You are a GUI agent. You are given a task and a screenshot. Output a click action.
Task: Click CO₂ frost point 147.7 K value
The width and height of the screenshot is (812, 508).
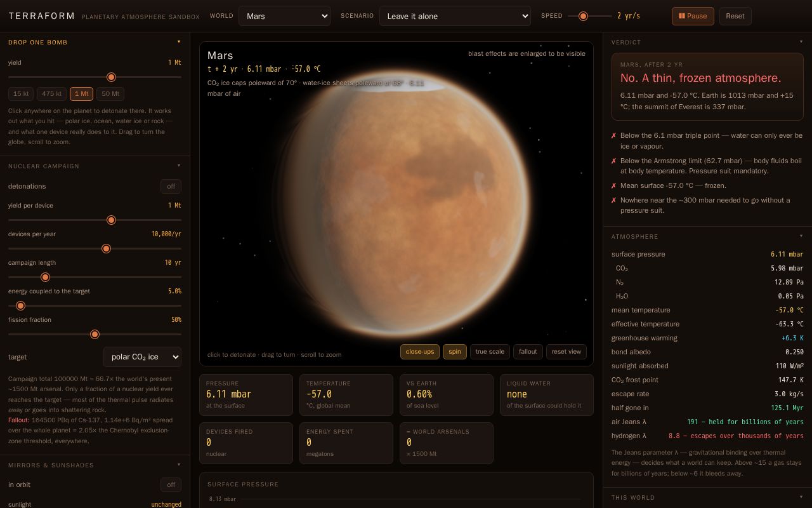791,380
